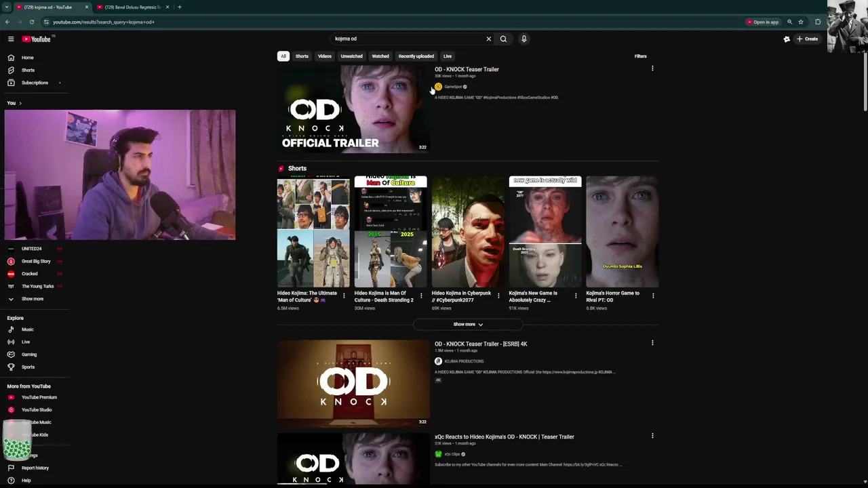The image size is (868, 488).
Task: Select the Live filter chip
Action: pyautogui.click(x=448, y=56)
